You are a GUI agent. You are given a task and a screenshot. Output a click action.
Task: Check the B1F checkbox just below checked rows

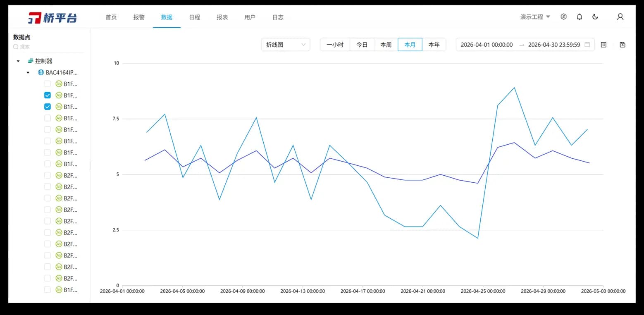[48, 118]
